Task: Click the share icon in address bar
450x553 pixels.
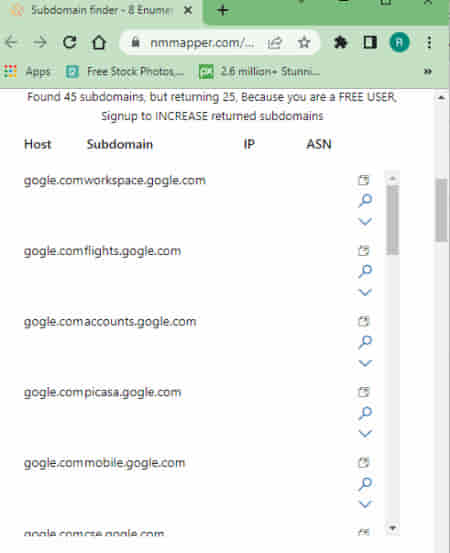Action: click(x=275, y=43)
